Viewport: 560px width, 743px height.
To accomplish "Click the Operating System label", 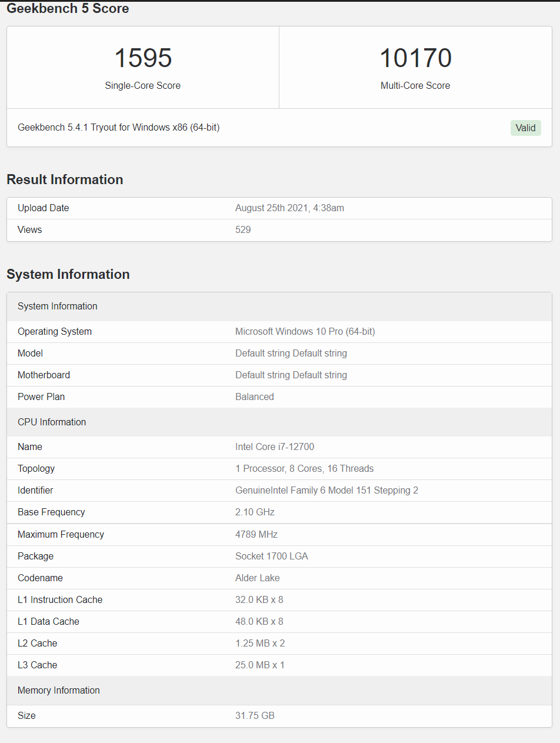I will pyautogui.click(x=55, y=331).
